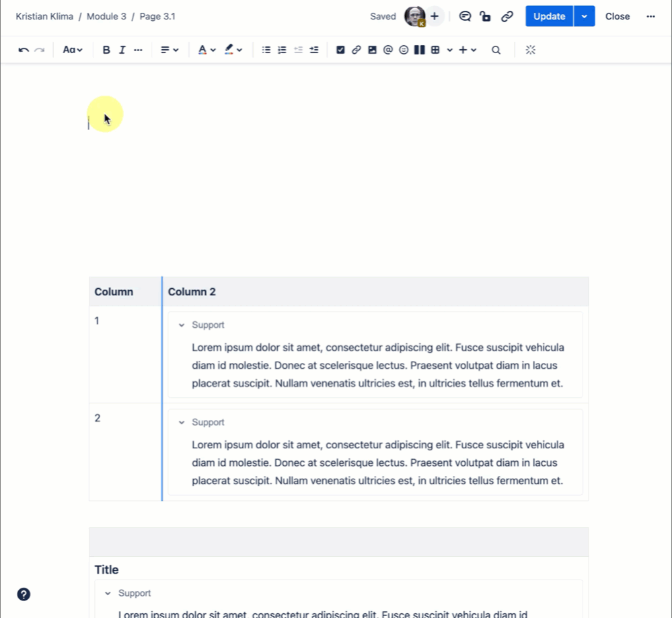Insert a link from the toolbar

pyautogui.click(x=356, y=50)
